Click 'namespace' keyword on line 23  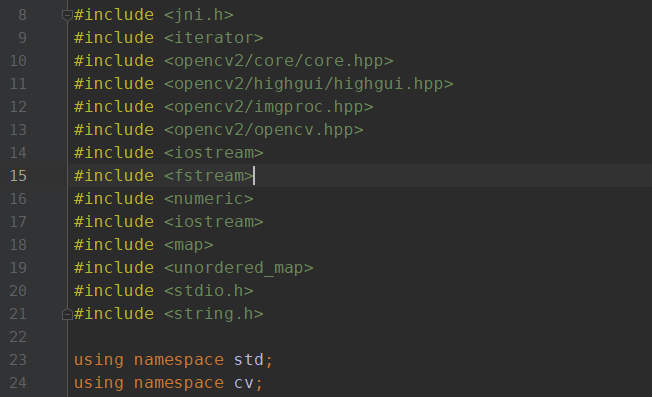[x=179, y=360]
